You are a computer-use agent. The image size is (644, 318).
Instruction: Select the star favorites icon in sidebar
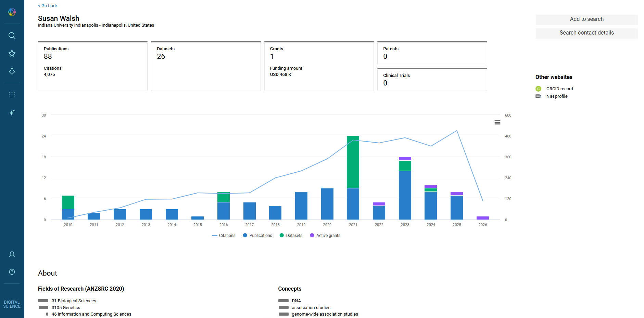coord(12,53)
